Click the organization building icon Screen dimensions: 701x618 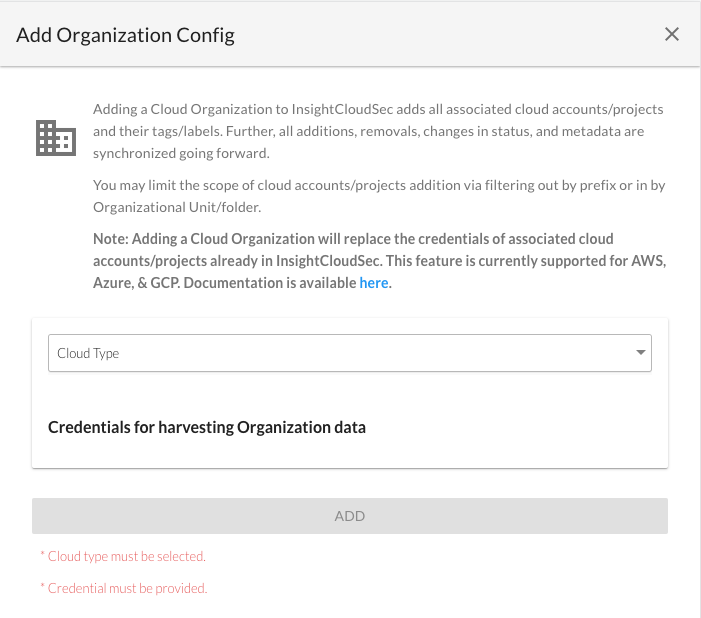[x=56, y=138]
